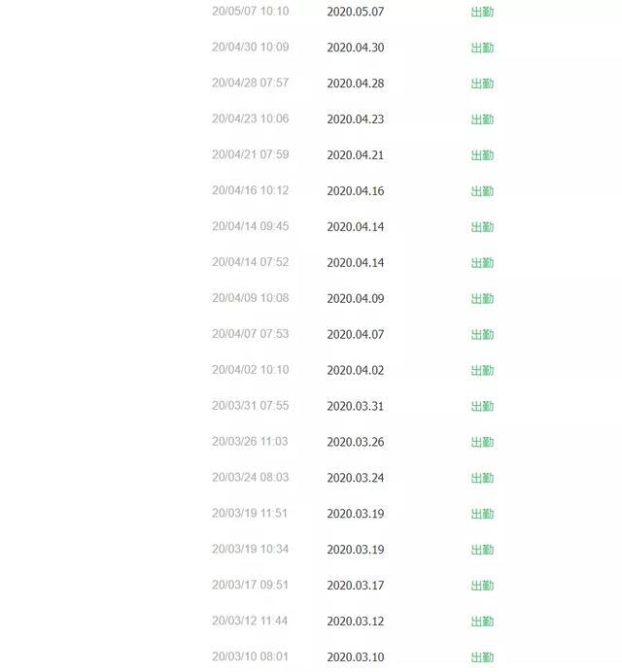Viewport: 622px width, 672px height.
Task: Click the date 2020.04.16
Action: point(355,191)
